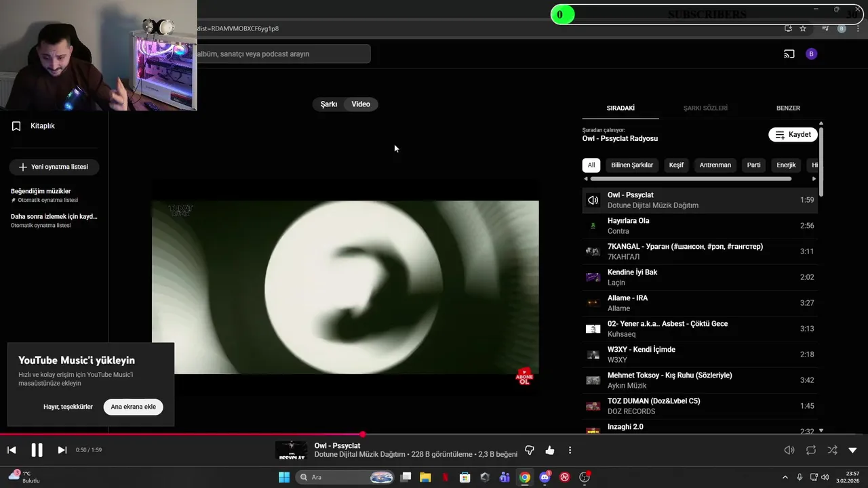Click the Kitaplık bookmark icon
868x488 pixels.
(16, 126)
